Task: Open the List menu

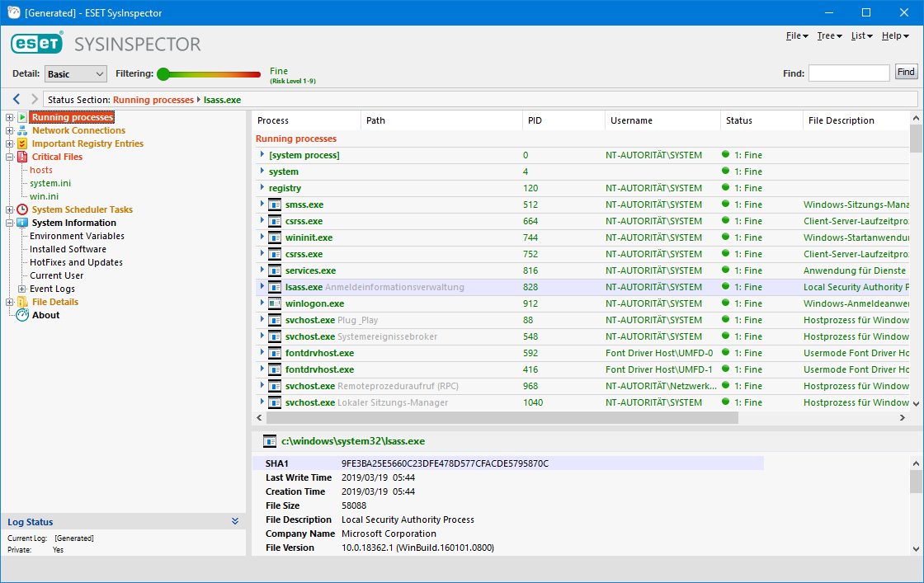Action: (x=861, y=36)
